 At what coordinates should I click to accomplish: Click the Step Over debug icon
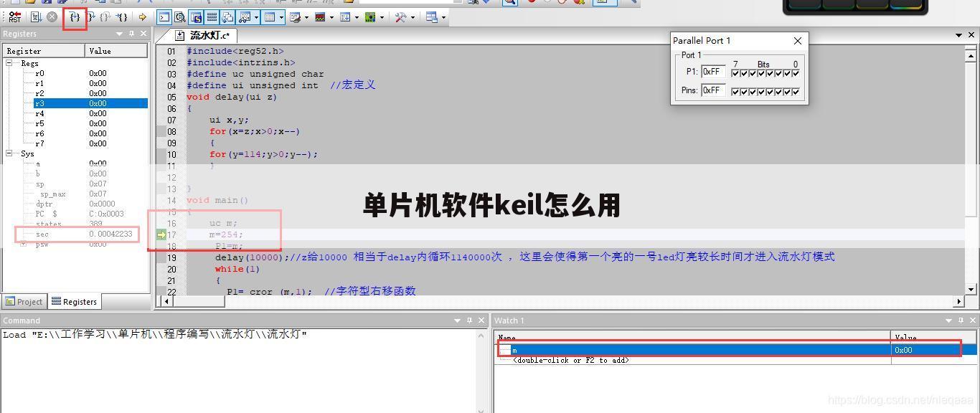[90, 16]
